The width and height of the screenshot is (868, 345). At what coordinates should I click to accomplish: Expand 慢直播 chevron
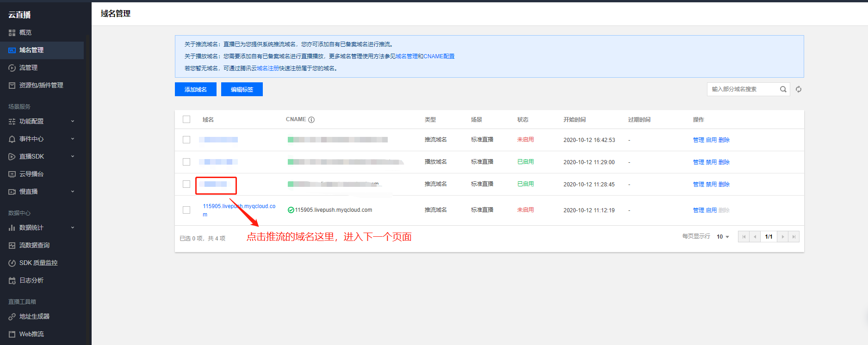(73, 191)
